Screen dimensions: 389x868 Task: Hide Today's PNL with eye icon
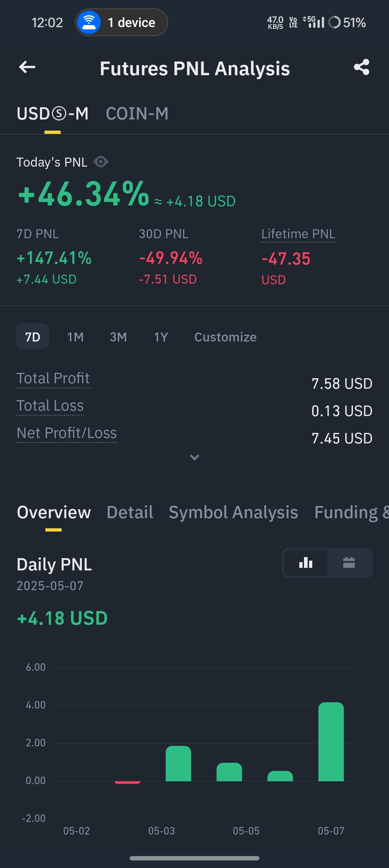click(101, 162)
